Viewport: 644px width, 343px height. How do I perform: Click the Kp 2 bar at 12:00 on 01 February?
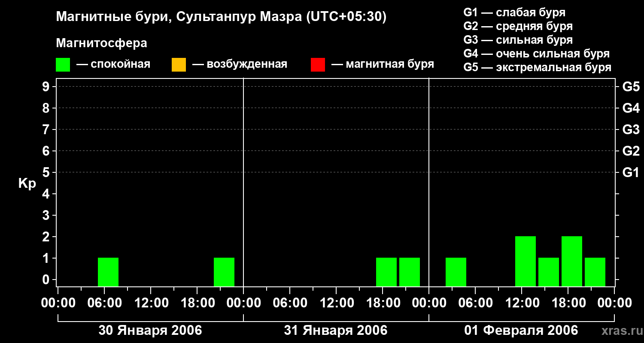(526, 261)
